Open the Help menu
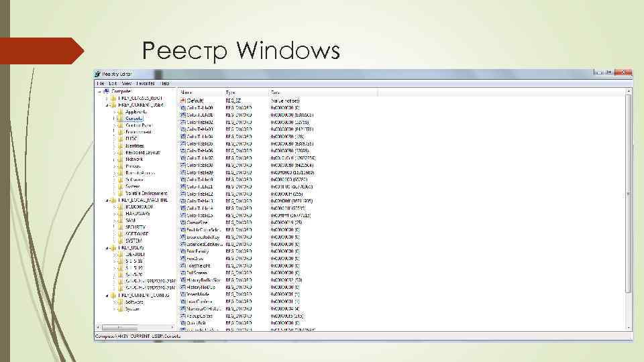The height and width of the screenshot is (362, 644). pos(165,83)
